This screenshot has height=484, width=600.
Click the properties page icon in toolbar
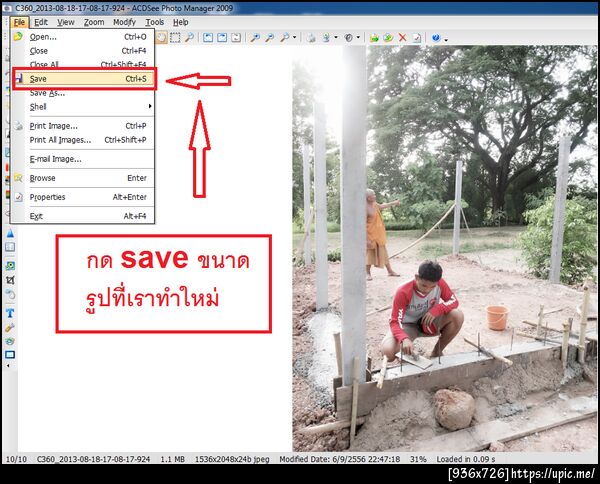coord(416,37)
